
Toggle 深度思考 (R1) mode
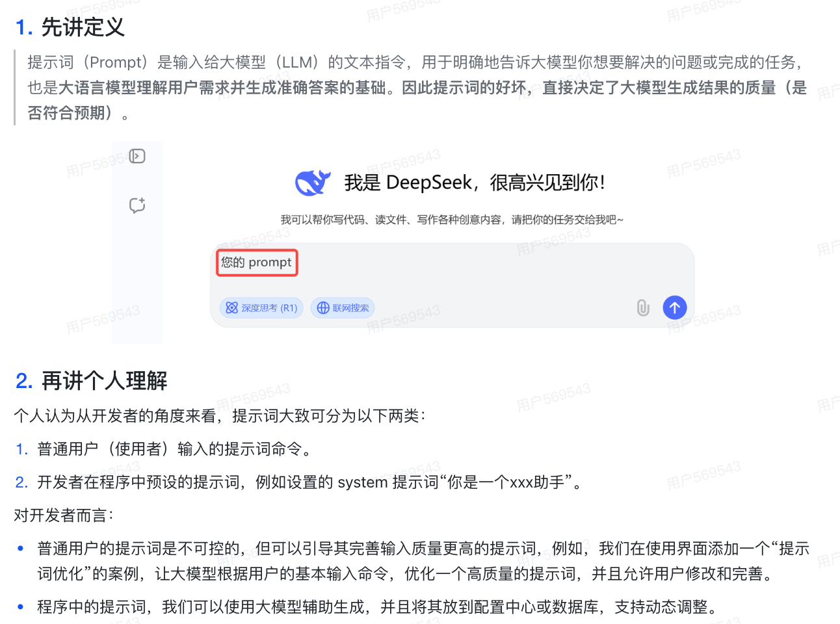[x=261, y=308]
